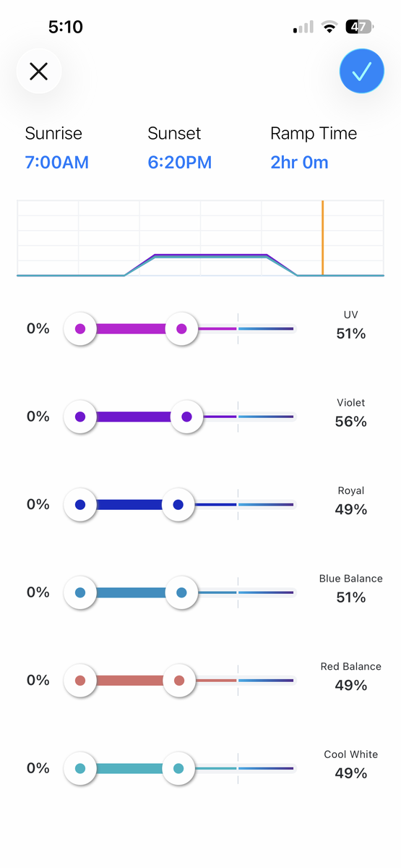Tap orange current-time marker on graph

[x=322, y=238]
